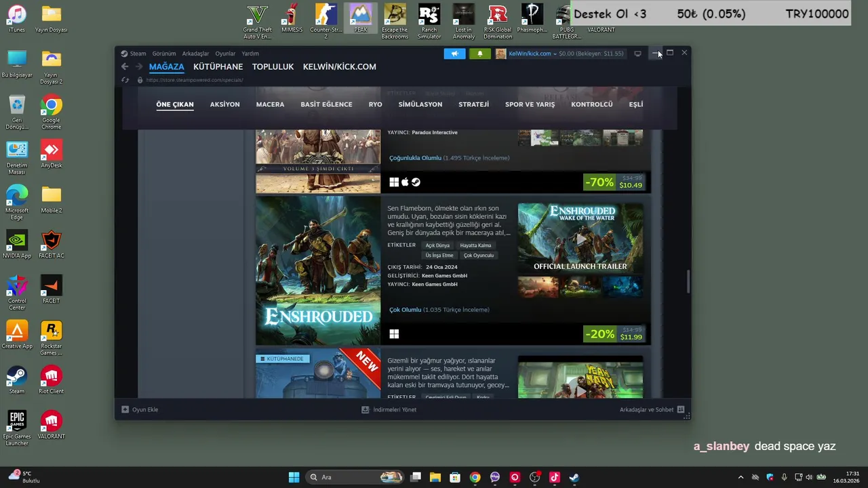
Task: Click Enshrouded's -20% $11.99 price
Action: pos(614,334)
